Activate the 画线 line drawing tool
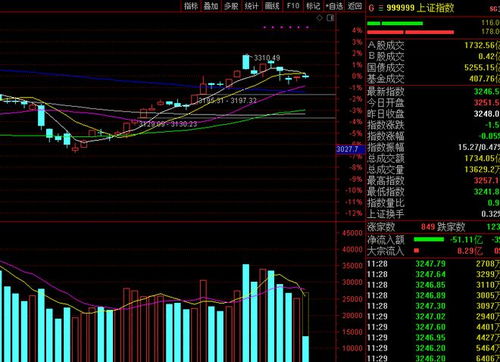The height and width of the screenshot is (362, 500). 272,6
